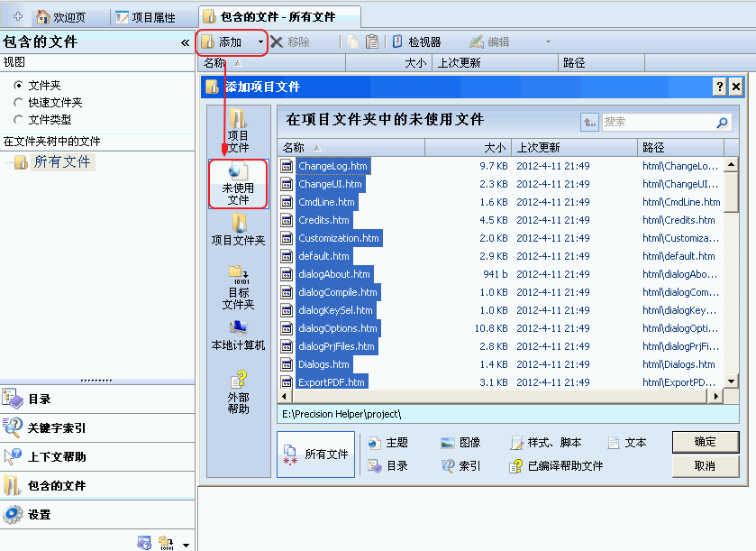Select Unused Files (未使用文件) location in dialog

click(238, 184)
